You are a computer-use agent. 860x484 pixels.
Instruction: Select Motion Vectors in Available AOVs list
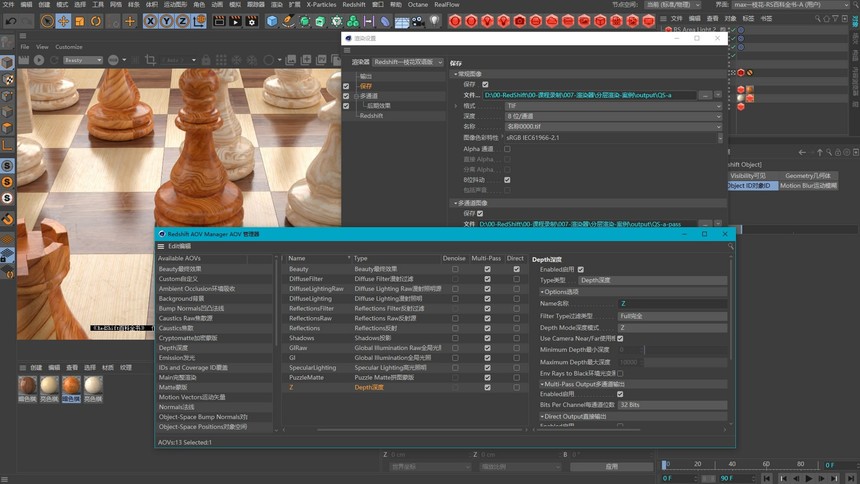[x=215, y=397]
